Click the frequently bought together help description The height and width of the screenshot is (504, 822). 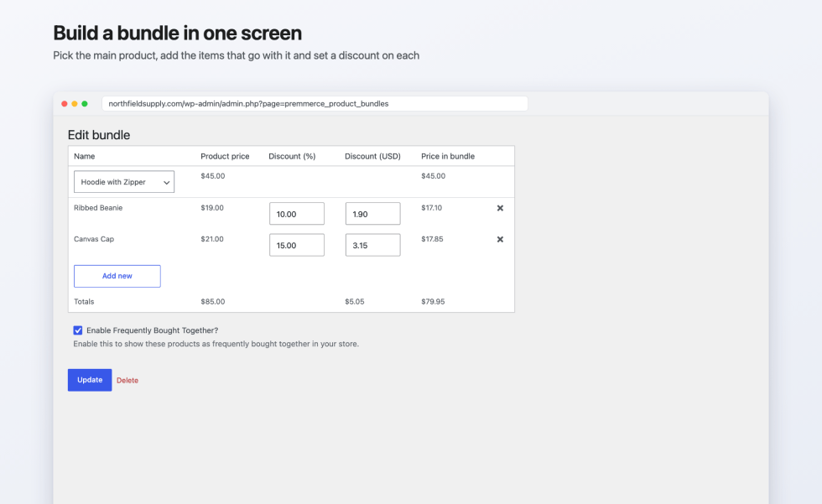(x=216, y=344)
